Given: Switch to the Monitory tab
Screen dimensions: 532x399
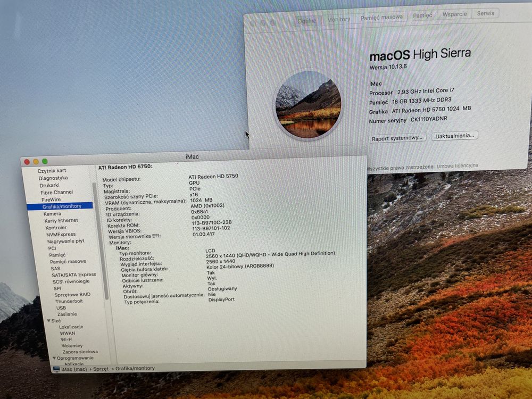Looking at the screenshot, I should 338,19.
